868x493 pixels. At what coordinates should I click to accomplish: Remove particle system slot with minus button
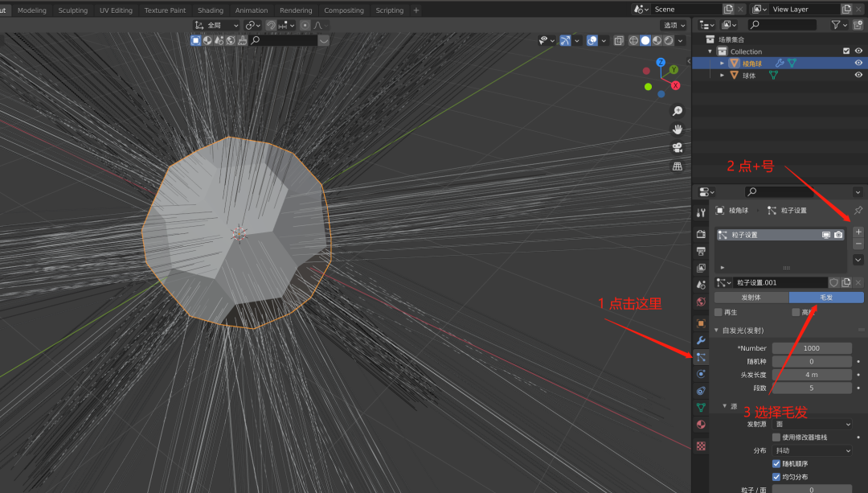point(858,244)
